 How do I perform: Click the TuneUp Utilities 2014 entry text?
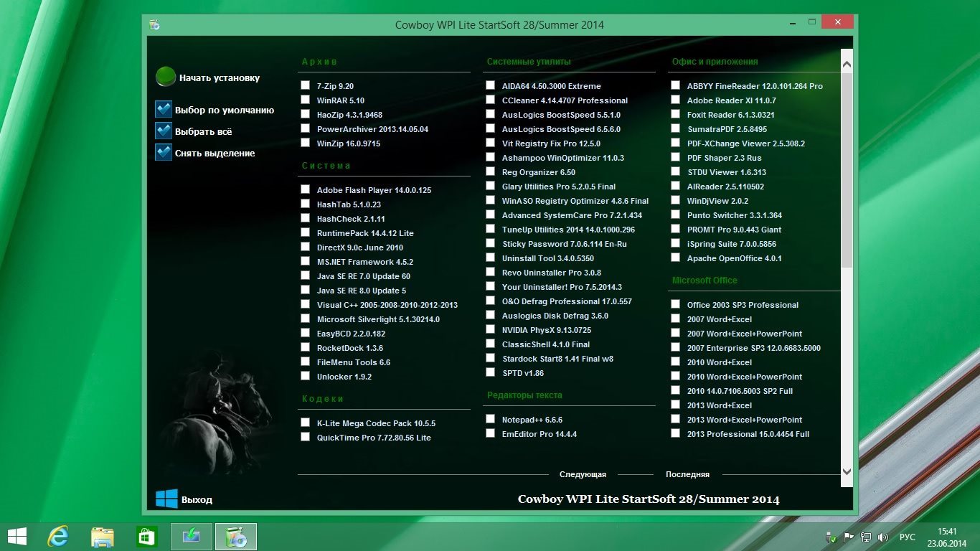coord(568,230)
